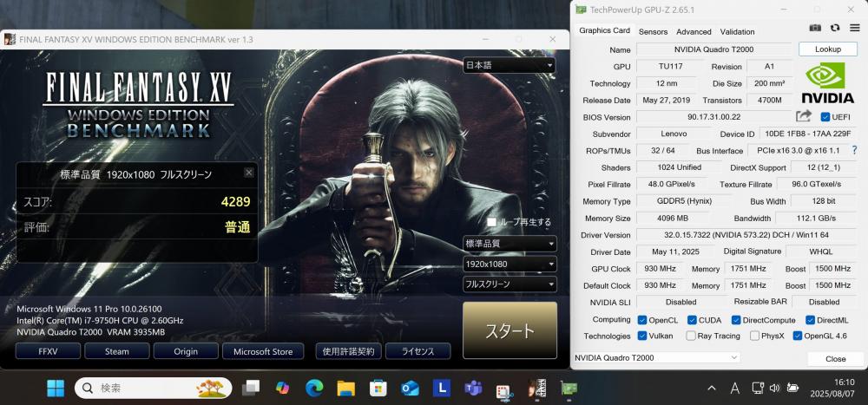Open Task View on the taskbar
This screenshot has width=868, height=405.
[x=251, y=389]
